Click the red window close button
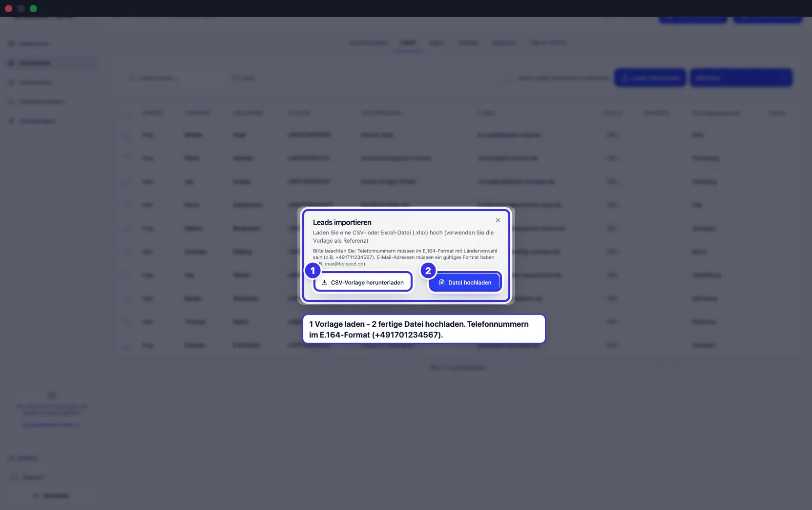Image resolution: width=812 pixels, height=510 pixels. 8,8
